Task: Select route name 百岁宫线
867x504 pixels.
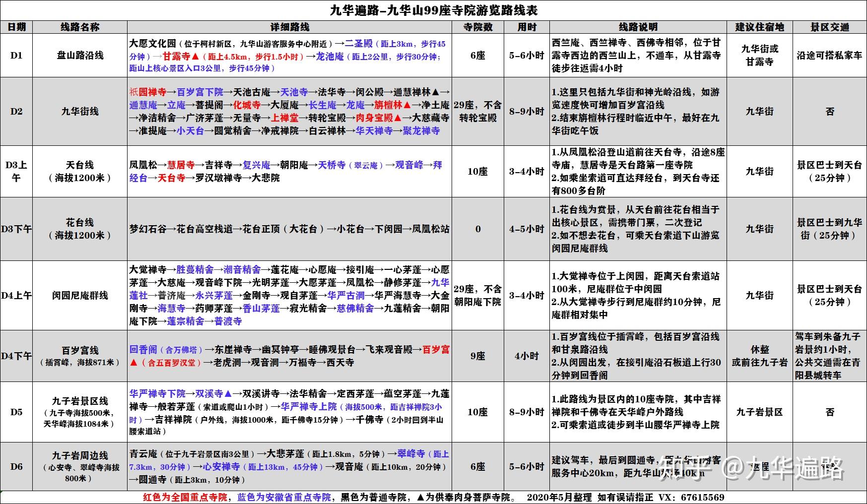Action: pos(80,350)
